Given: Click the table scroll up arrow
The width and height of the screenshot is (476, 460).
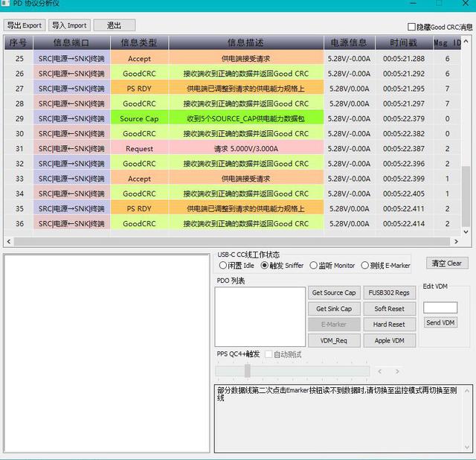Looking at the screenshot, I should pyautogui.click(x=466, y=41).
